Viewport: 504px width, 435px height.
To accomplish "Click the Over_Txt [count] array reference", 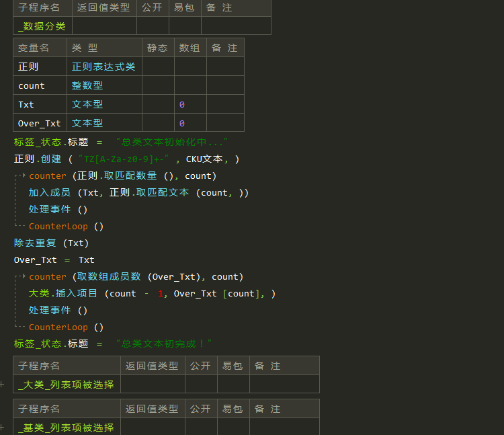I will 216,293.
